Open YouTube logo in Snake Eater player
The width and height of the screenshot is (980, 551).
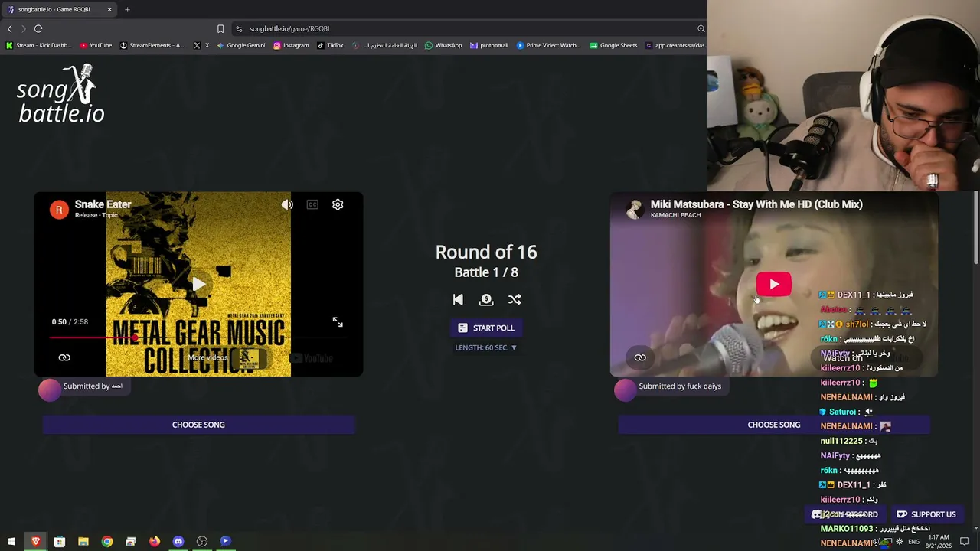point(312,358)
